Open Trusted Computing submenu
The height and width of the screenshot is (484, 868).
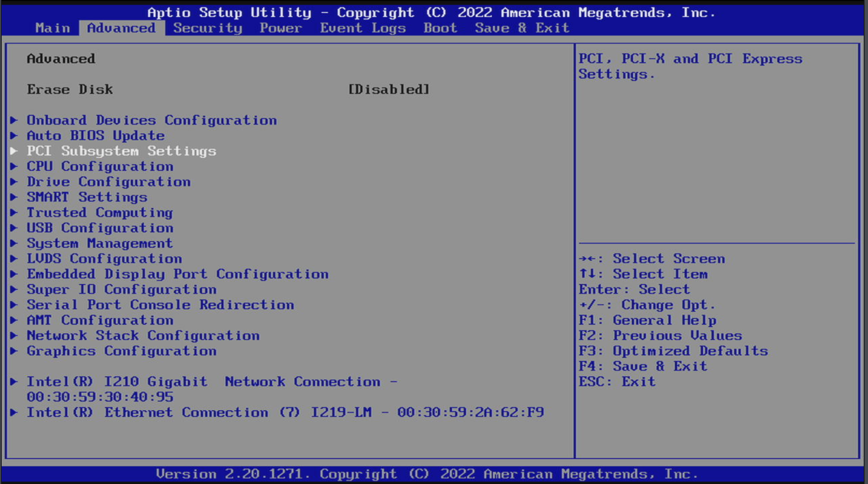(x=100, y=212)
